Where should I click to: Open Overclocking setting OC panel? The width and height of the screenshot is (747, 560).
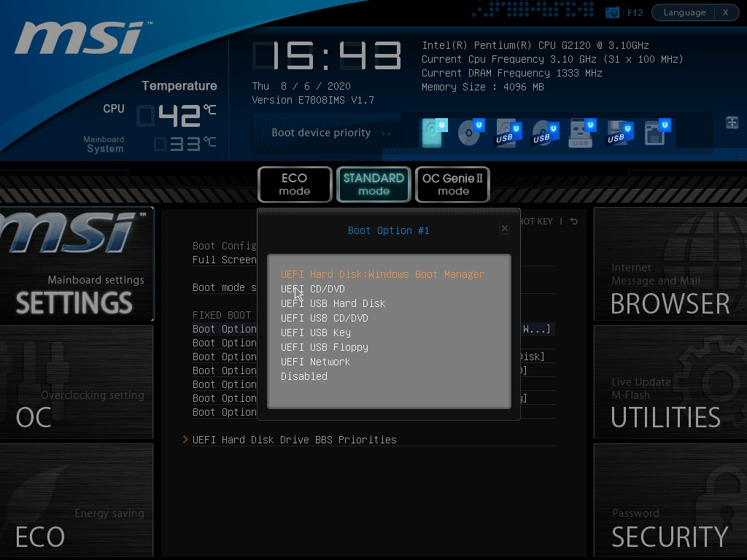[77, 382]
